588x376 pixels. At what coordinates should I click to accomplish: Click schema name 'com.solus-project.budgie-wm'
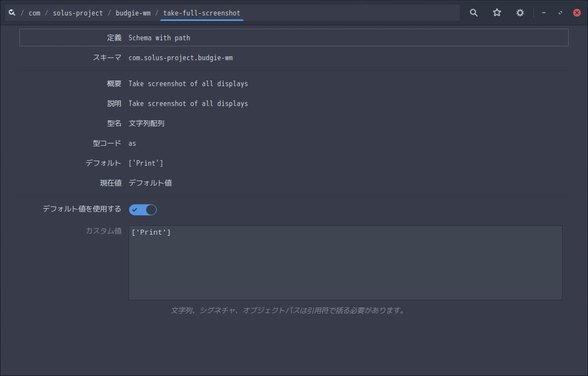click(x=181, y=58)
